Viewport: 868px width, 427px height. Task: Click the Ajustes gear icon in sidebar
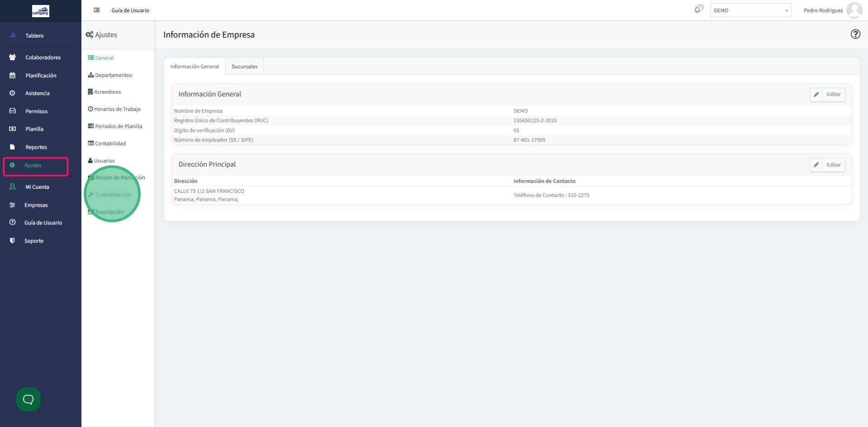(x=12, y=165)
